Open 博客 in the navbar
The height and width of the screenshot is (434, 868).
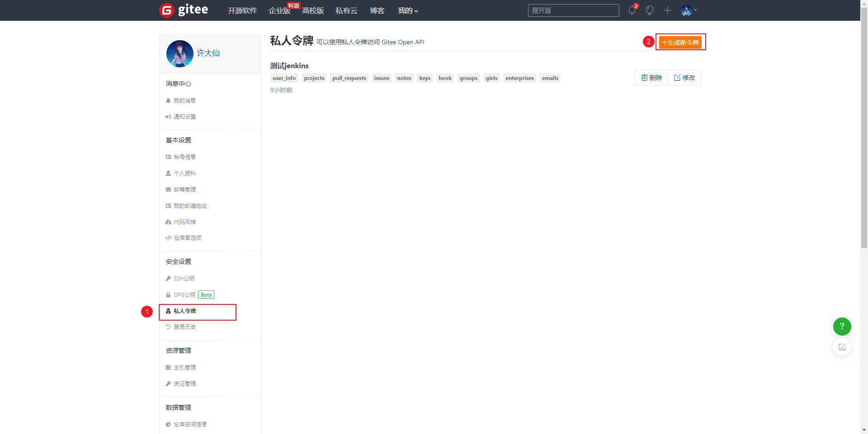(377, 10)
